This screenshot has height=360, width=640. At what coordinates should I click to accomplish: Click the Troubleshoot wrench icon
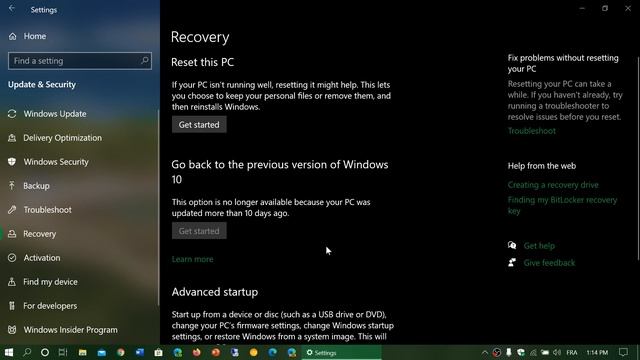(12, 210)
